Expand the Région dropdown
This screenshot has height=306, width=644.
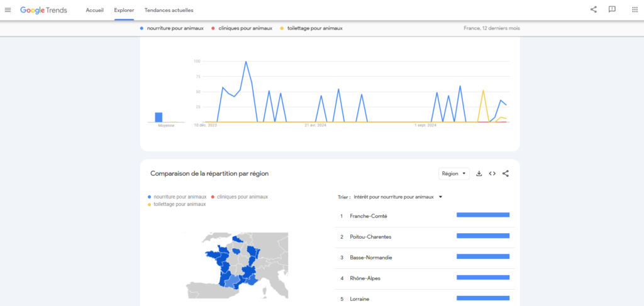[453, 173]
